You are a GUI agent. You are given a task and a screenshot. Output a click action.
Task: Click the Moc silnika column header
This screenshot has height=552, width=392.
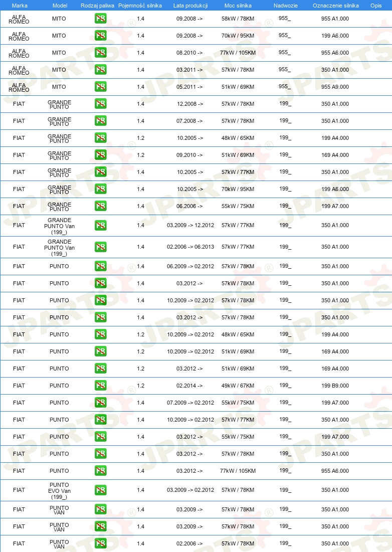(x=238, y=6)
